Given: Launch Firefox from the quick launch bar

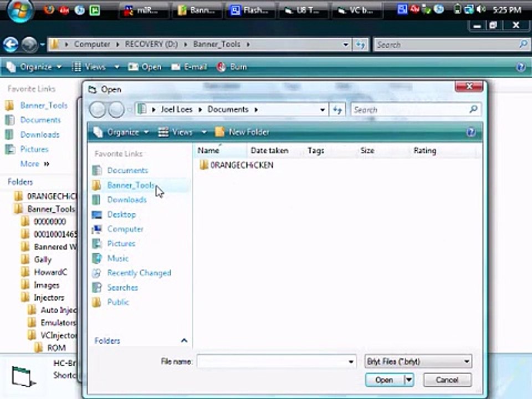Looking at the screenshot, I should (49, 10).
